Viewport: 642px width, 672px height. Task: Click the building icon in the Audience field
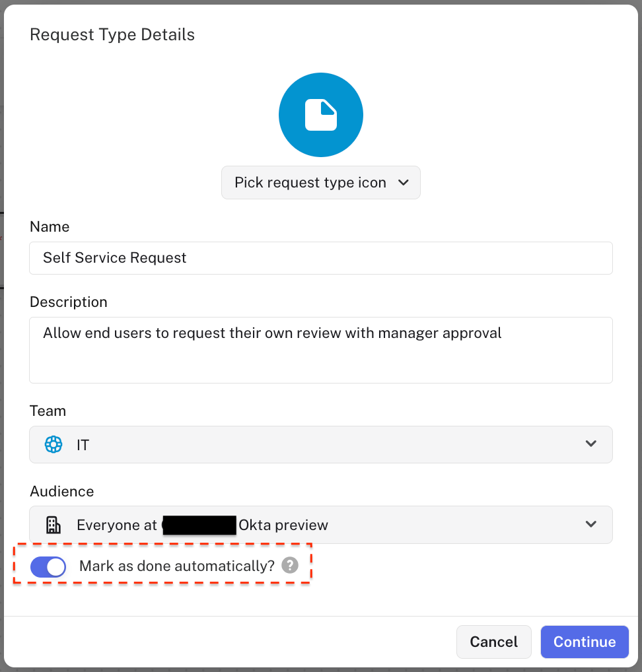(x=54, y=524)
